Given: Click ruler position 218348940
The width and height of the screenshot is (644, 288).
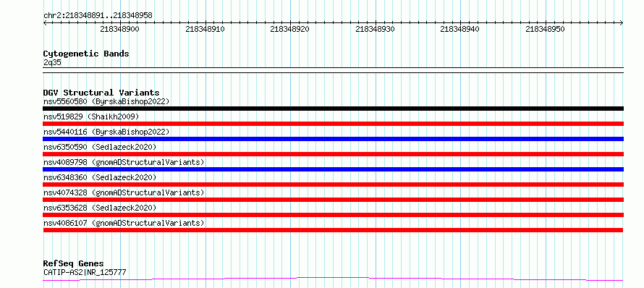Looking at the screenshot, I should point(460,29).
